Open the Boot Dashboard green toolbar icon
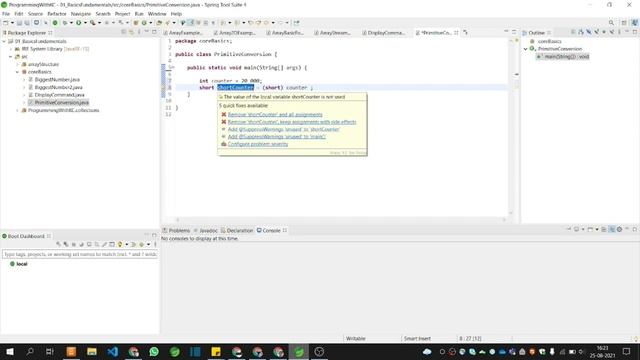The height and width of the screenshot is (360, 640). [55, 23]
